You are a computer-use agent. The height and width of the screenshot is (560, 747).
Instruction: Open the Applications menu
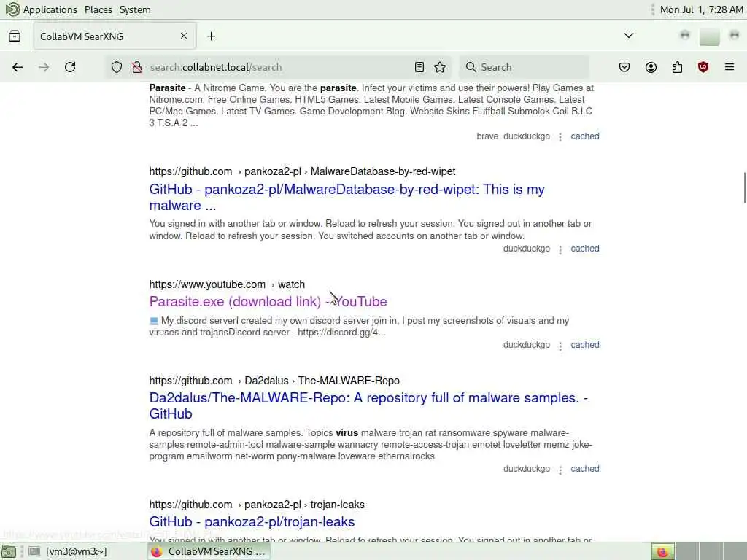pyautogui.click(x=42, y=9)
